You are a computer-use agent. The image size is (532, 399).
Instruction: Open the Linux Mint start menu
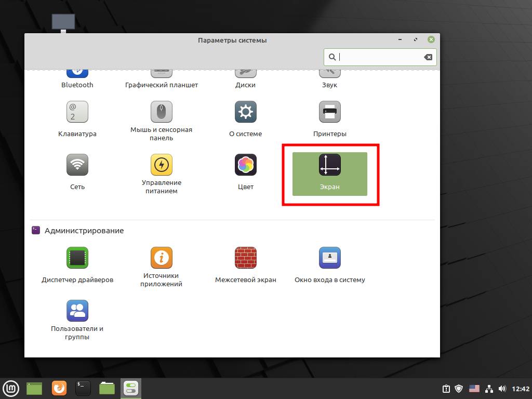tap(11, 388)
